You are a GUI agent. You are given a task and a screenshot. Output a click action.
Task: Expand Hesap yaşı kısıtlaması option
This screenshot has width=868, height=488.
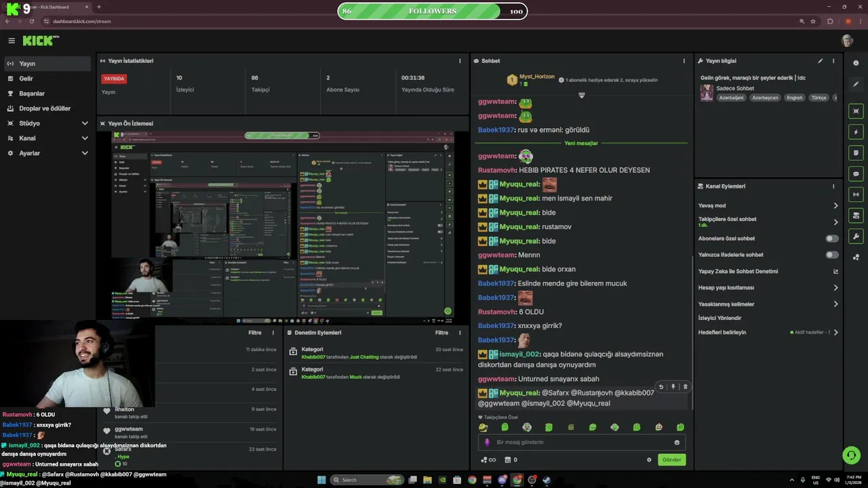pos(768,287)
